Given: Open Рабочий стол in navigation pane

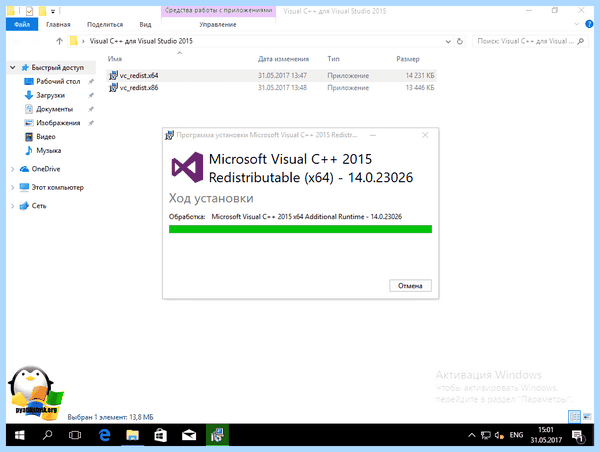Looking at the screenshot, I should (58, 81).
